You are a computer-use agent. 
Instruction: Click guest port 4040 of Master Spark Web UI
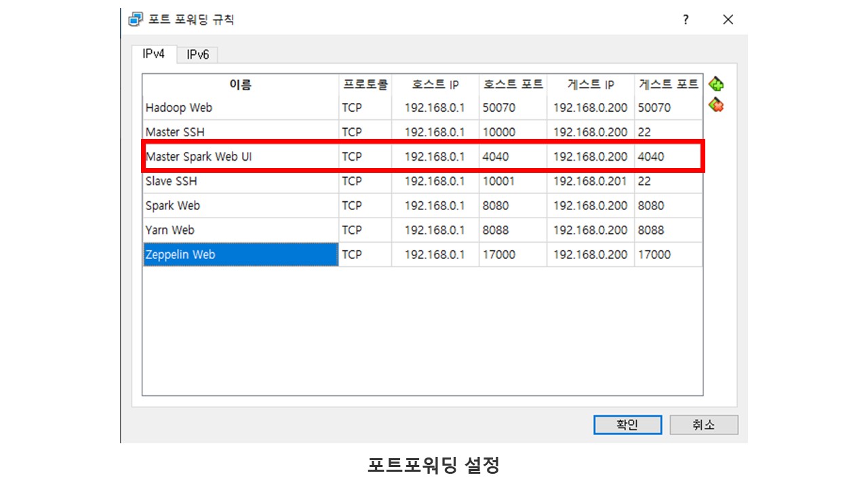[x=669, y=157]
